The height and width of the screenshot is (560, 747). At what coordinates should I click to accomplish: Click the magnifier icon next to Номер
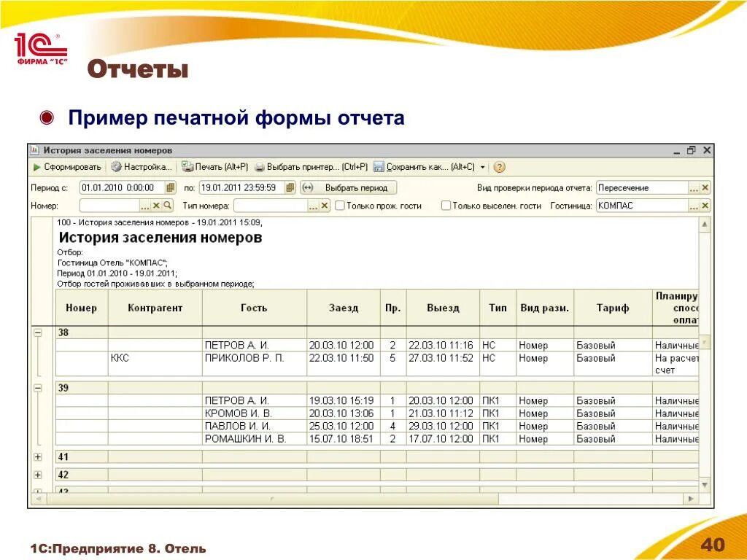(x=167, y=205)
